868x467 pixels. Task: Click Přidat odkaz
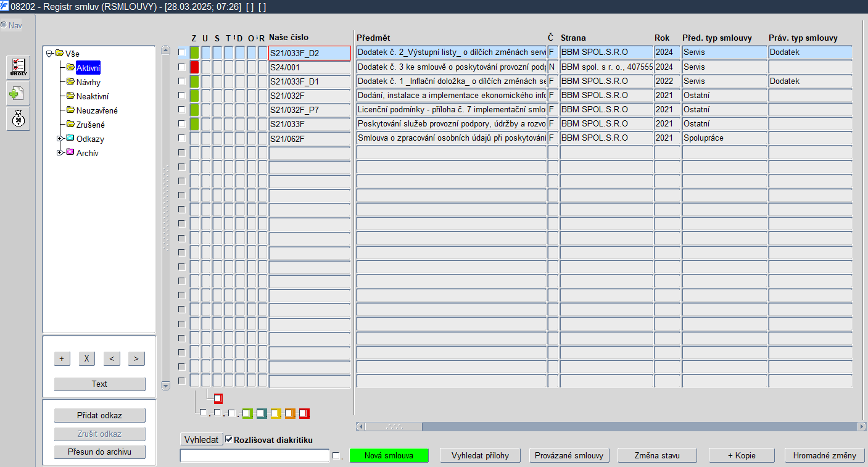point(100,415)
